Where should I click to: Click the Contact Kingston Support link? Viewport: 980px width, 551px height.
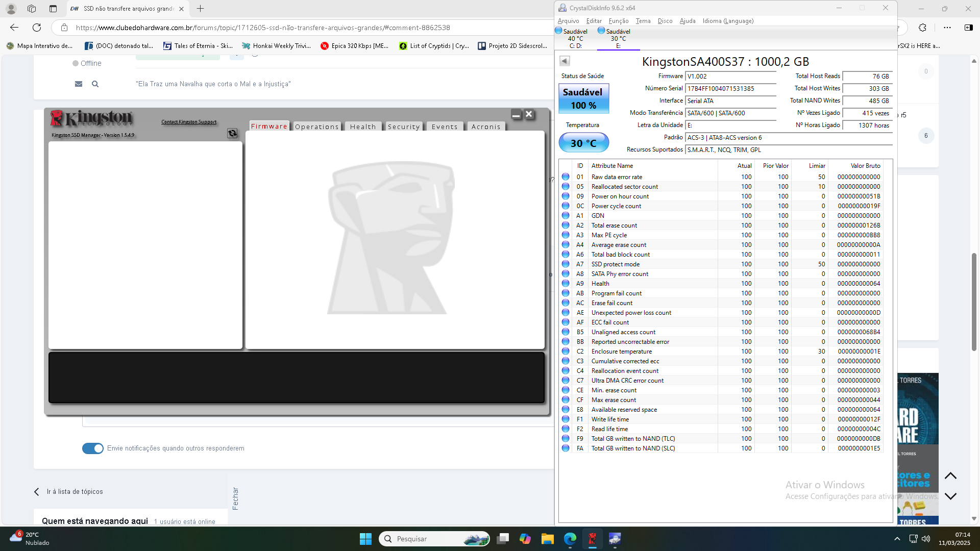pyautogui.click(x=189, y=122)
